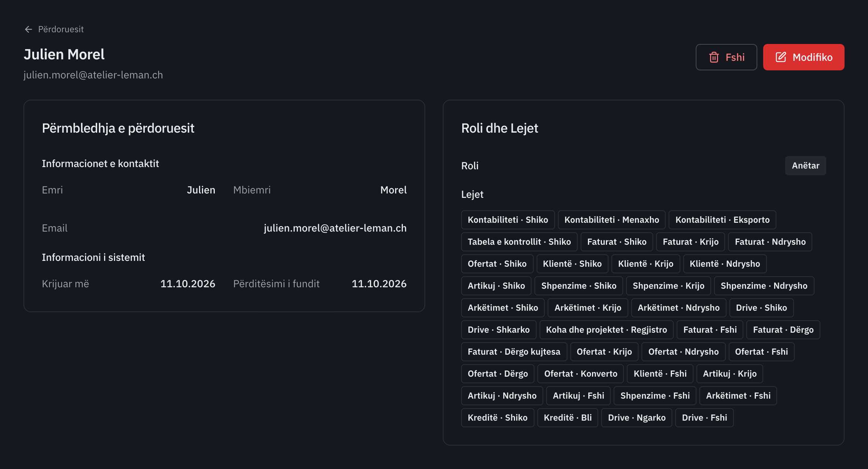Click the Artikuj · Ndrysho permission tag
This screenshot has width=868, height=469.
point(502,396)
